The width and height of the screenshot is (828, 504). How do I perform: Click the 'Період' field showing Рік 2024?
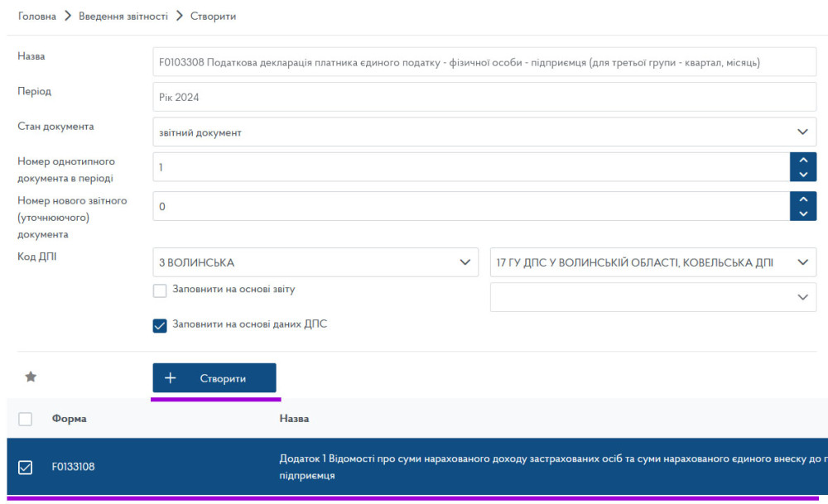484,97
